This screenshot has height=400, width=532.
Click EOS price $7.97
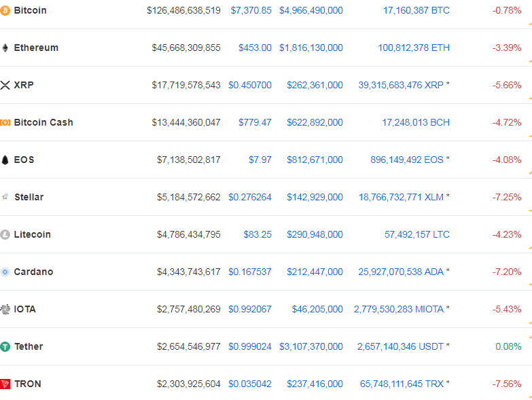(x=260, y=160)
